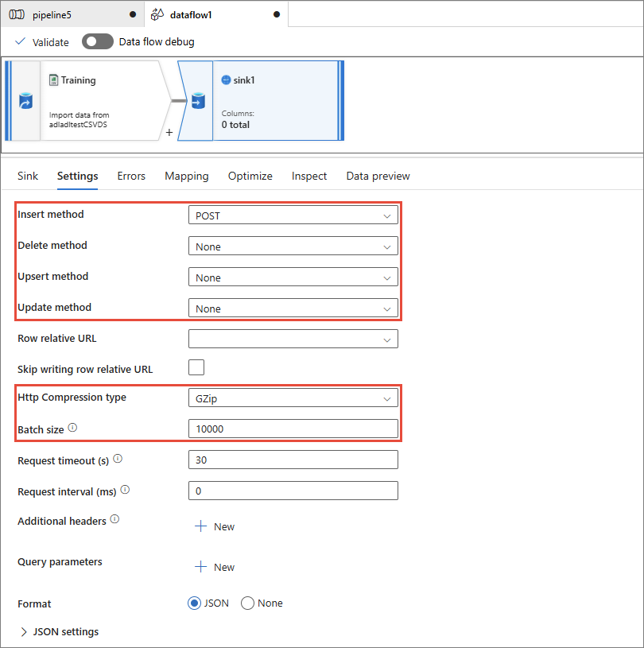Select the JSON format radio button
The image size is (644, 648).
point(194,603)
